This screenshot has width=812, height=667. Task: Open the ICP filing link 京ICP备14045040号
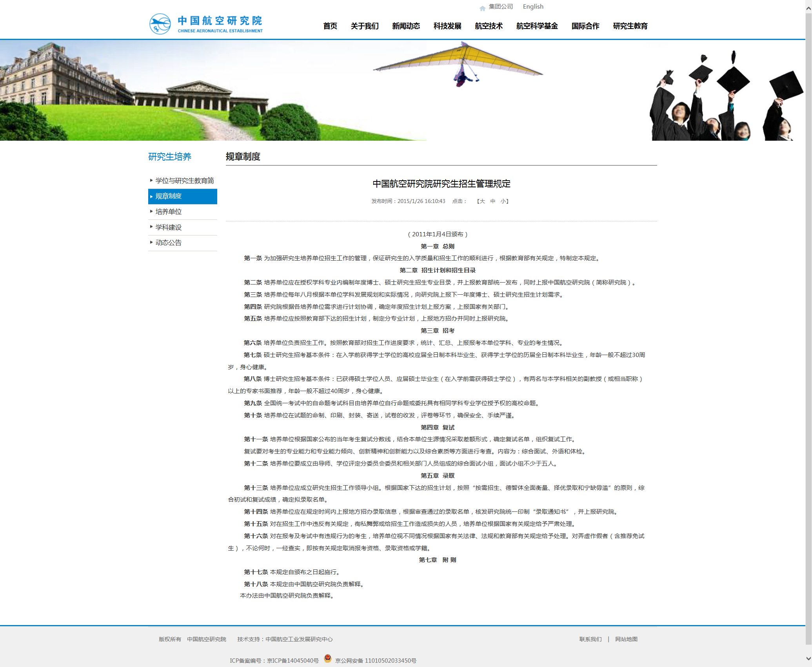[293, 661]
